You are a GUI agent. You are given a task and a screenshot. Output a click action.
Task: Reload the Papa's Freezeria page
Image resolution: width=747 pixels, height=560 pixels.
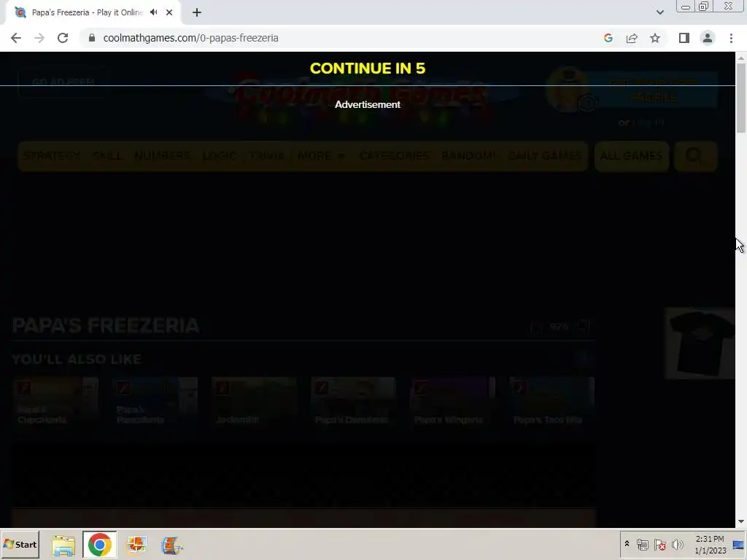(63, 38)
